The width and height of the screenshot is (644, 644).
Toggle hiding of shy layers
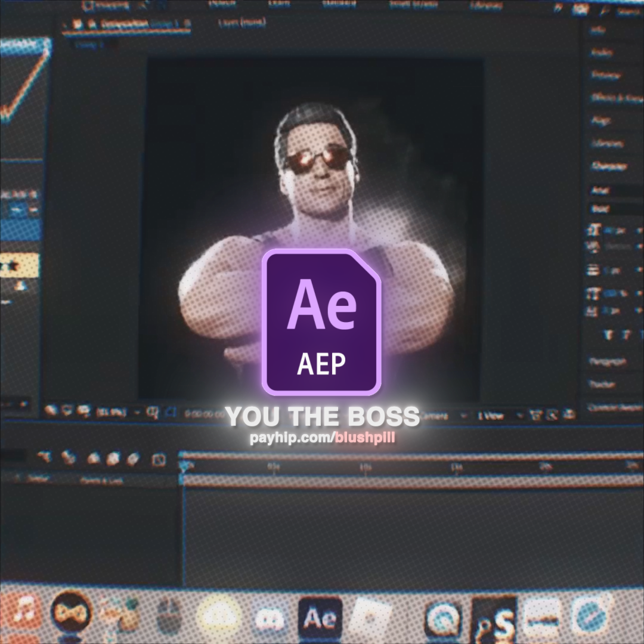[94, 458]
